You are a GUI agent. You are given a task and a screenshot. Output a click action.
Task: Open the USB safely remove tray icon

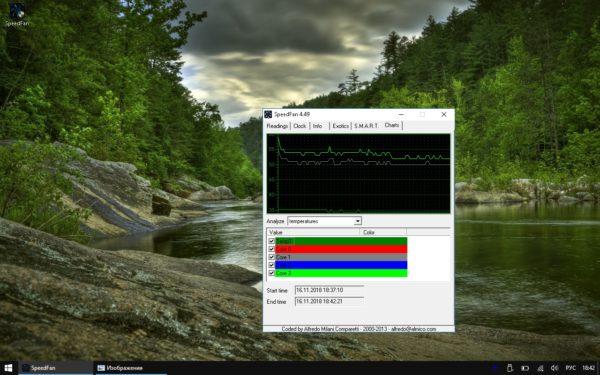coord(509,368)
